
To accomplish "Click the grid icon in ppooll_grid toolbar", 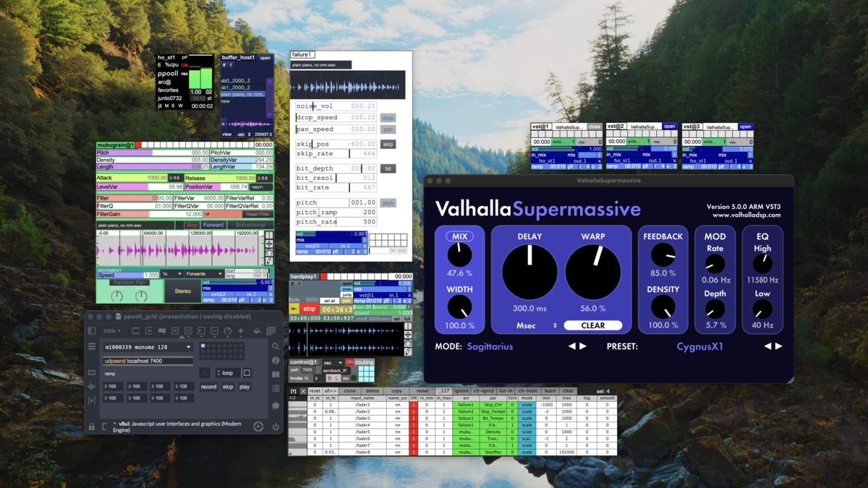I will pyautogui.click(x=271, y=331).
